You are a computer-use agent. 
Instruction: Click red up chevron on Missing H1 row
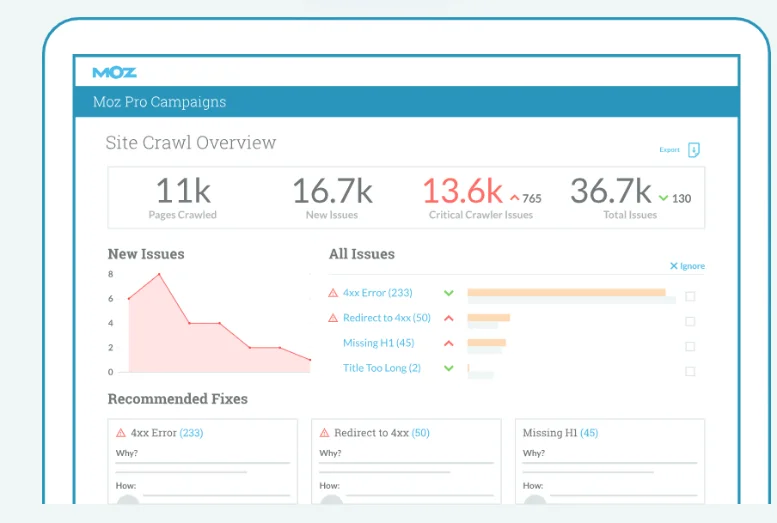click(x=448, y=343)
